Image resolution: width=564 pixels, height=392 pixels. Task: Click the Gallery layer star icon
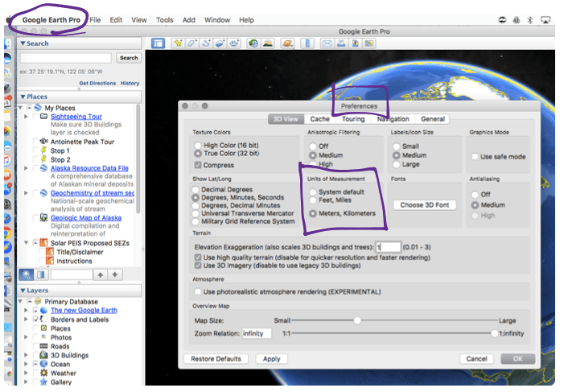pyautogui.click(x=44, y=382)
